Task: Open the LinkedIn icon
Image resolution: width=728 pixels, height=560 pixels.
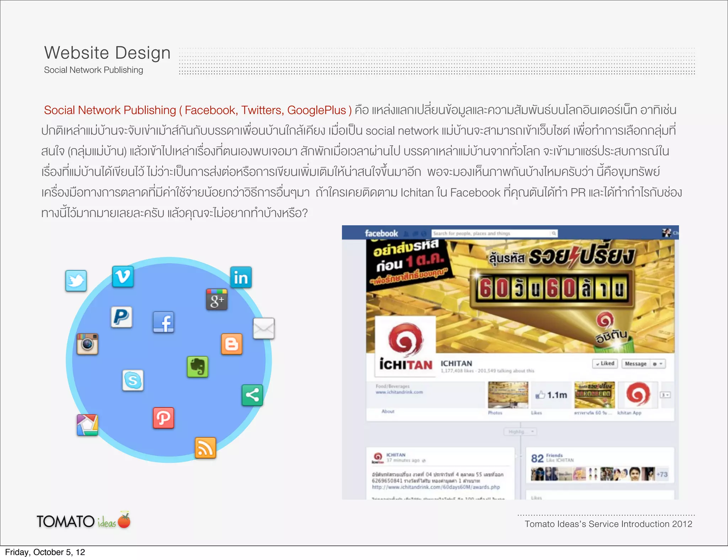Action: [241, 278]
